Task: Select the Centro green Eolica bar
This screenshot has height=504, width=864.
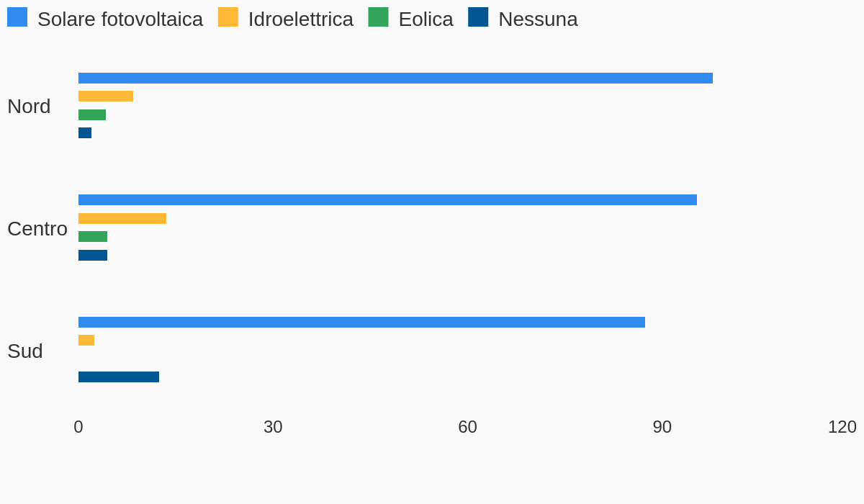Action: tap(93, 236)
